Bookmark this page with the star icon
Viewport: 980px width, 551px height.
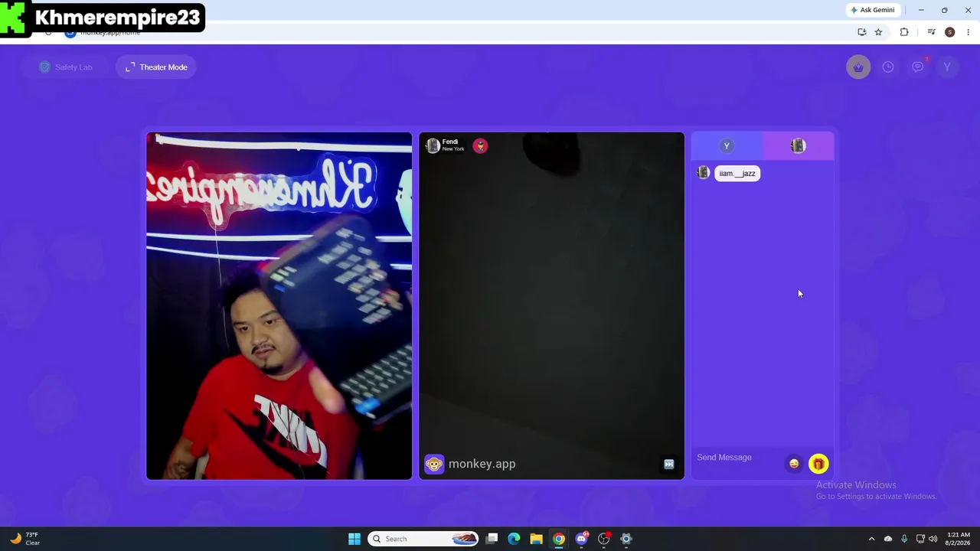[x=878, y=32]
